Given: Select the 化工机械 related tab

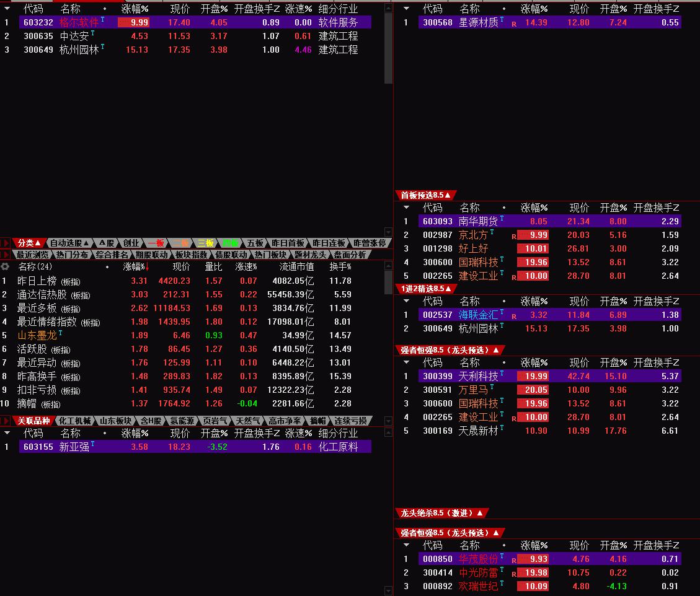Looking at the screenshot, I should click(74, 421).
